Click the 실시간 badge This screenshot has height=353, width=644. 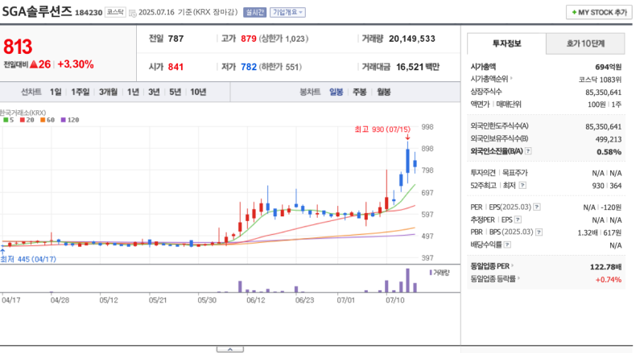[254, 12]
